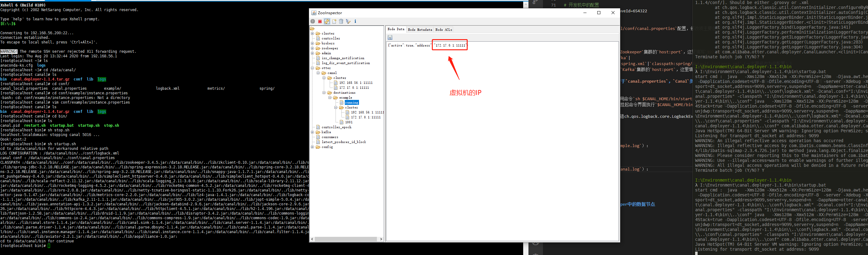Select the isr_change_notification node
The image size is (868, 255).
[343, 58]
